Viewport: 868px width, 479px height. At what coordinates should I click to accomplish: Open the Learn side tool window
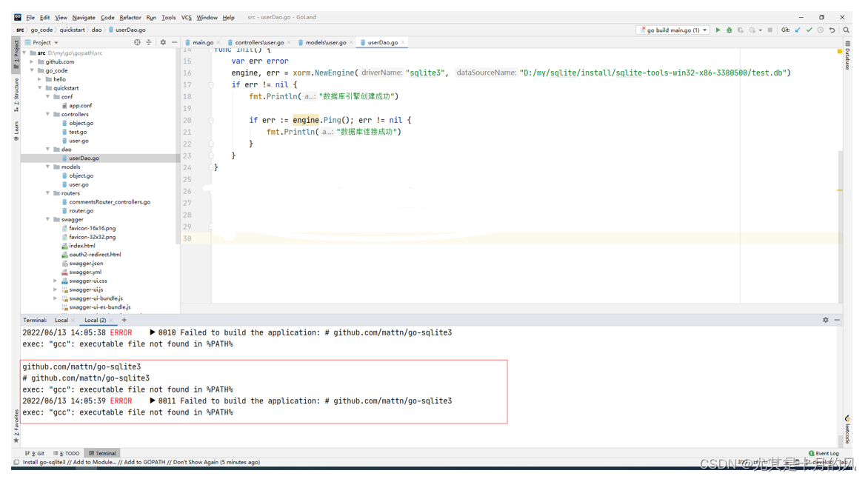pos(16,130)
